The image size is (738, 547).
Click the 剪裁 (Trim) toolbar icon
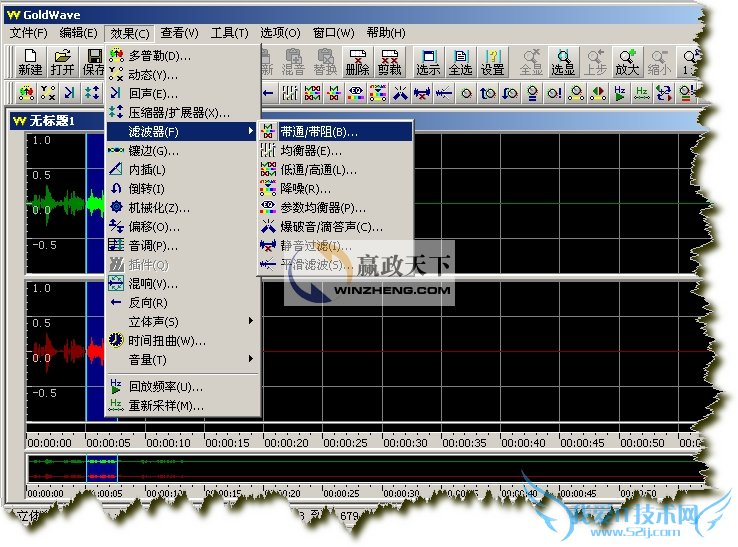tap(390, 61)
